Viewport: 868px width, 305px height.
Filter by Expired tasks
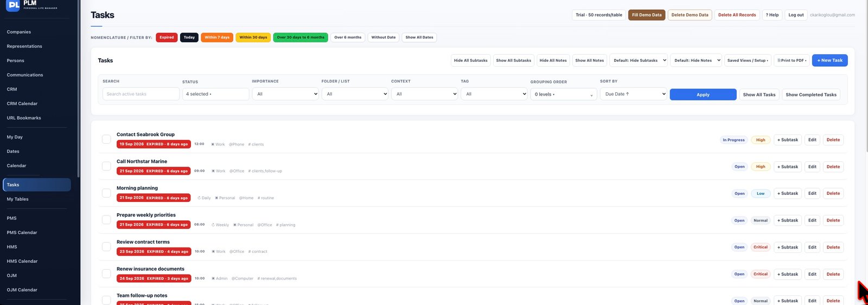[167, 37]
